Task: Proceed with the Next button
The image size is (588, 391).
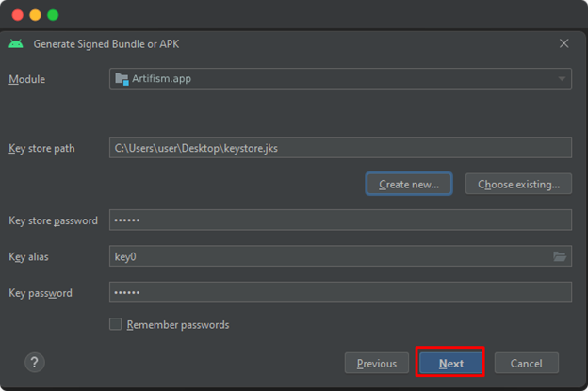Action: (450, 363)
